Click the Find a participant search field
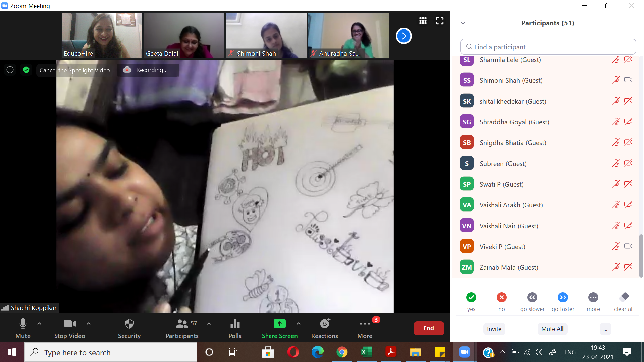Image resolution: width=644 pixels, height=362 pixels. pos(548,47)
